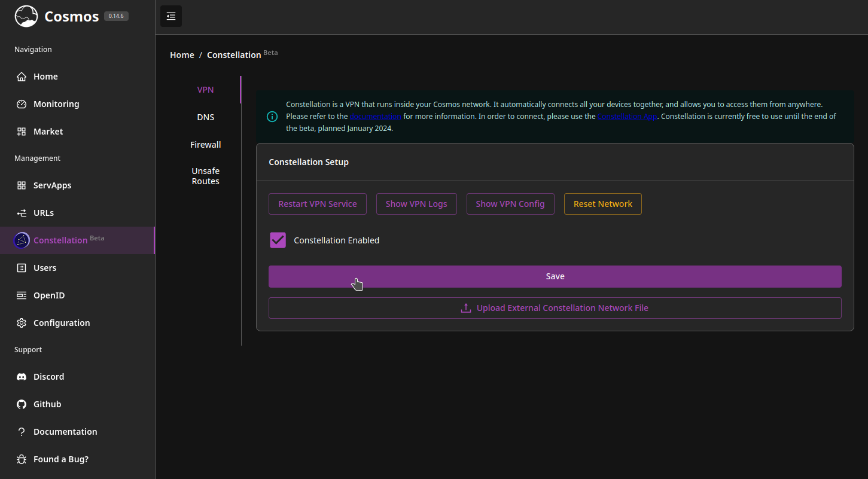
Task: Click the info circle icon in banner
Action: coord(272,117)
